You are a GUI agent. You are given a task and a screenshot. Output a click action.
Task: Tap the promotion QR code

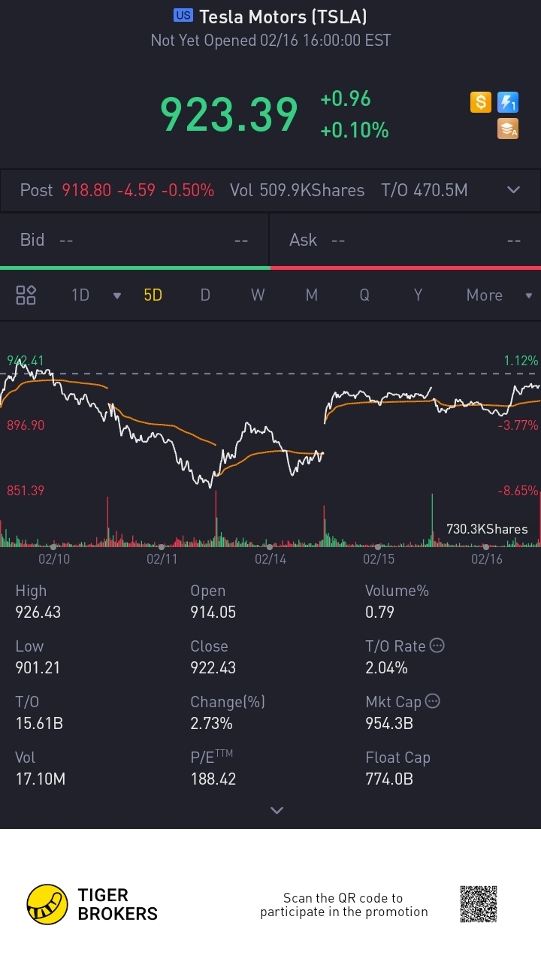(479, 904)
